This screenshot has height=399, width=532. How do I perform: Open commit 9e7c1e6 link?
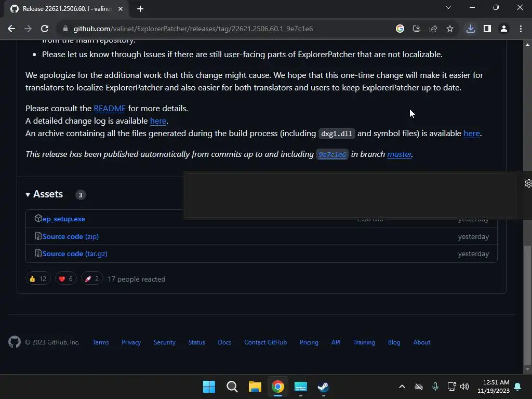pos(332,154)
